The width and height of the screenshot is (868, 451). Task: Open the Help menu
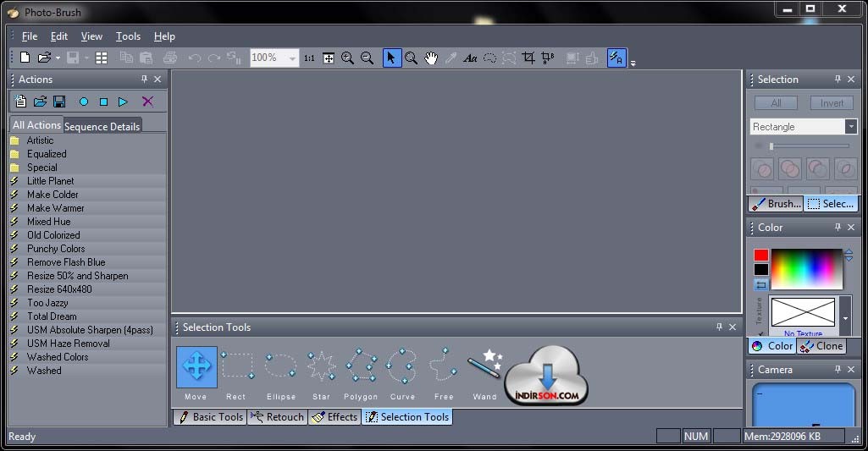[164, 36]
